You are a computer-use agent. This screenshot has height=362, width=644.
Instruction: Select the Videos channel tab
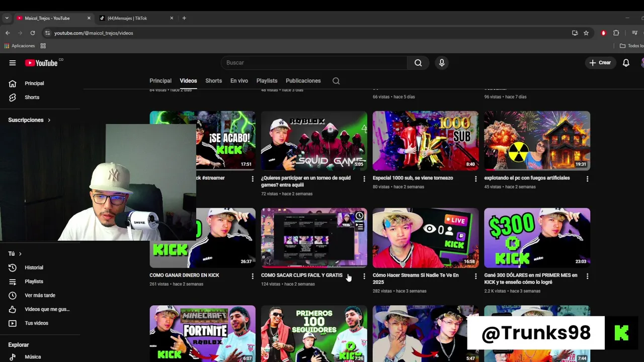(x=188, y=81)
